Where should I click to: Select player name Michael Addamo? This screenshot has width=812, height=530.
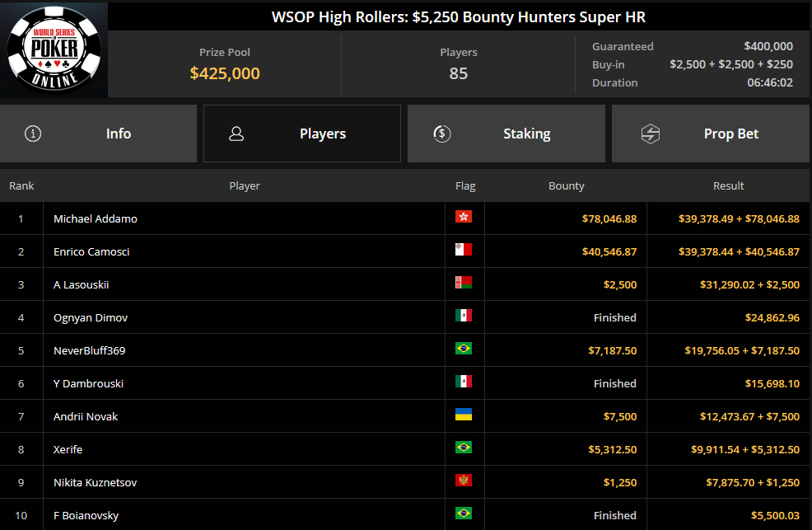click(96, 218)
